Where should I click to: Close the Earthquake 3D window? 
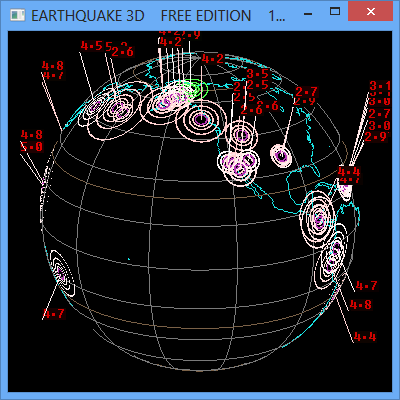click(370, 12)
